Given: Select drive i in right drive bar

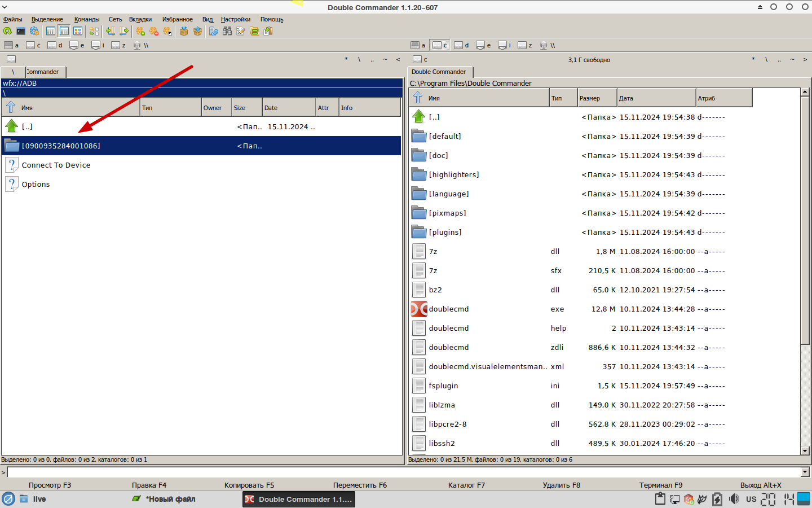Looking at the screenshot, I should pyautogui.click(x=505, y=45).
